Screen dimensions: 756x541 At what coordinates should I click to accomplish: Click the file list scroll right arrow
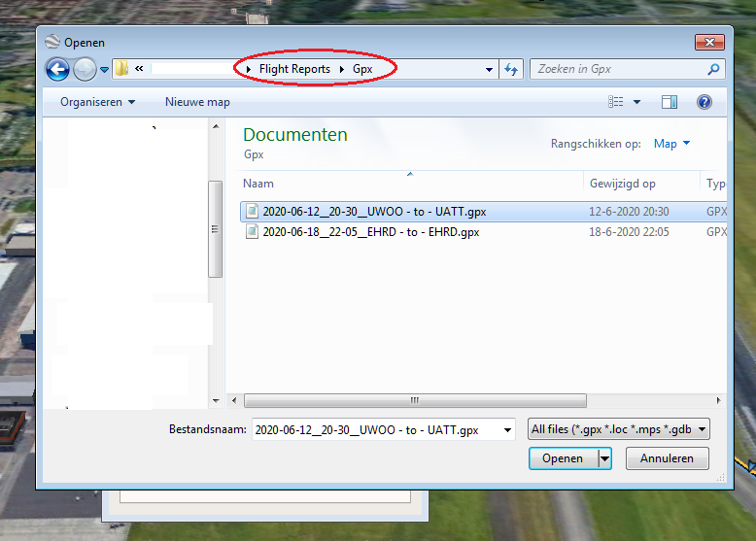718,400
